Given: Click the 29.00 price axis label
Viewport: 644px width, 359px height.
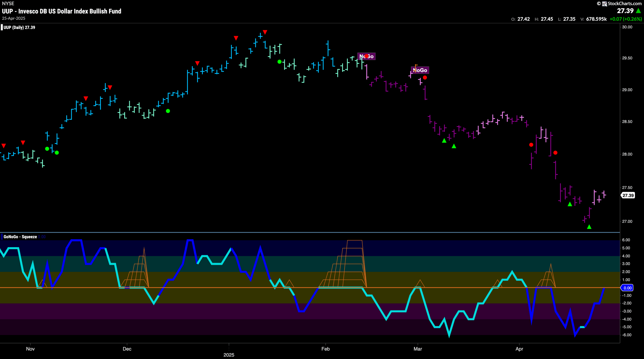Looking at the screenshot, I should point(627,90).
